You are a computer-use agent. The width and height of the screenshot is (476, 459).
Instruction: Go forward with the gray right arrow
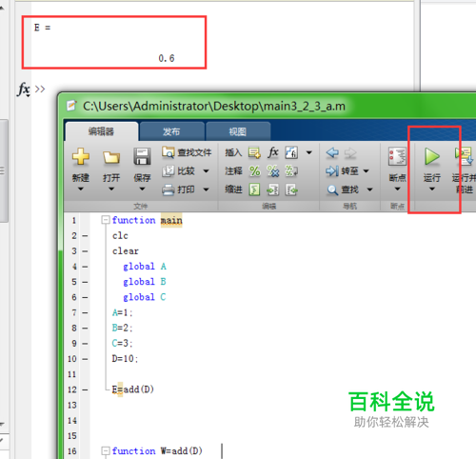click(350, 152)
